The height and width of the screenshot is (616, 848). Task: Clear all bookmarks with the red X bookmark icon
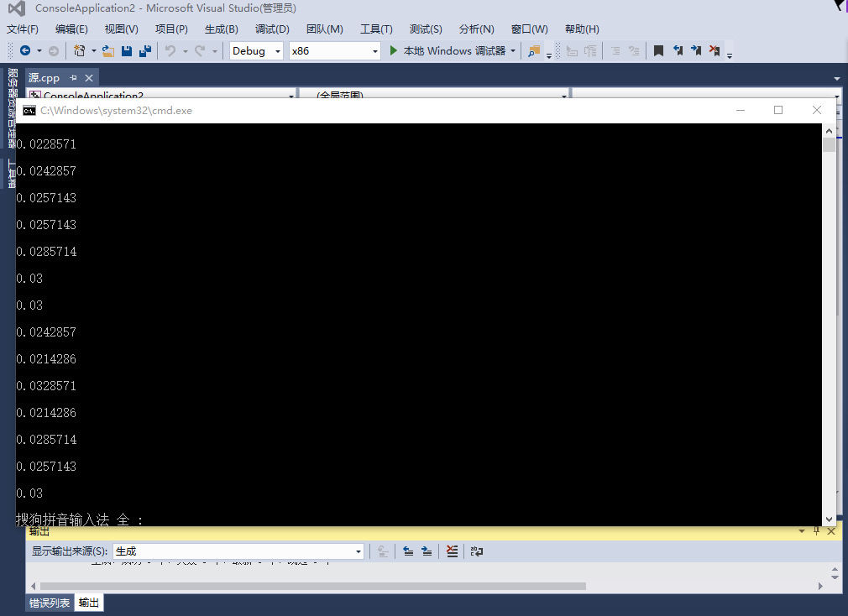[x=715, y=51]
